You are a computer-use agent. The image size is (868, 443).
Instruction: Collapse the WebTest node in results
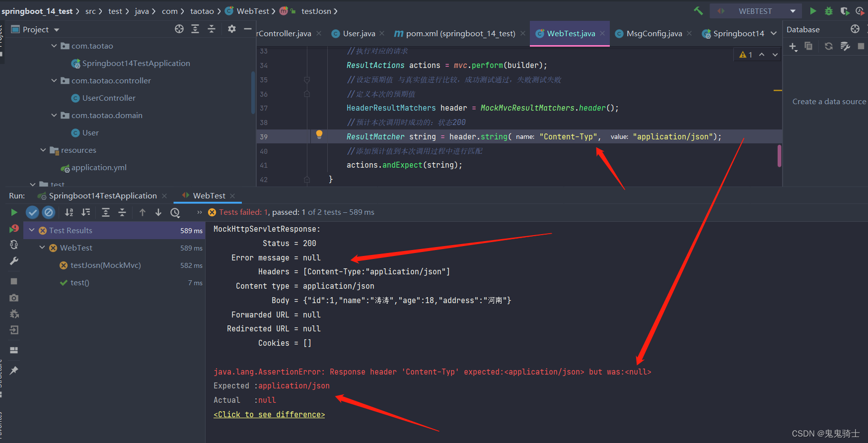click(x=42, y=248)
